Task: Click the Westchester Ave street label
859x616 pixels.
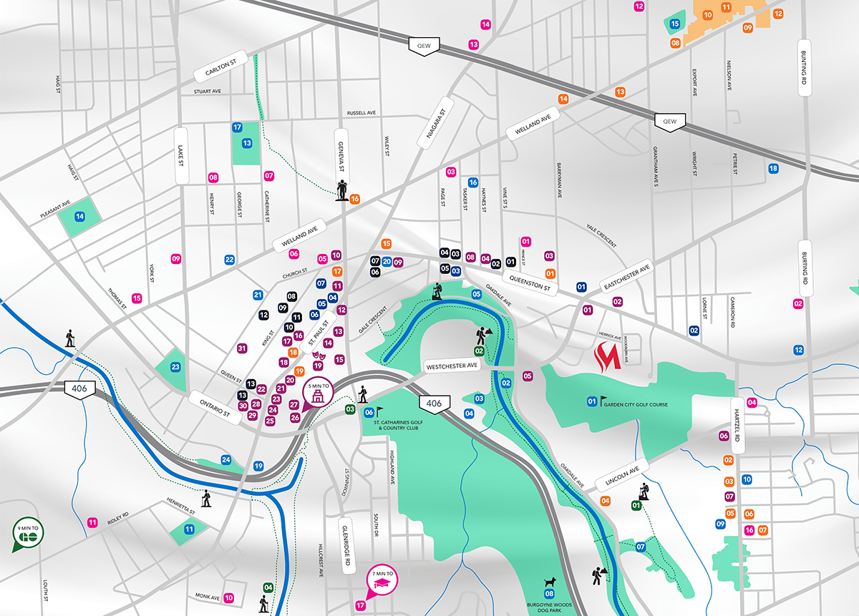Action: click(452, 366)
